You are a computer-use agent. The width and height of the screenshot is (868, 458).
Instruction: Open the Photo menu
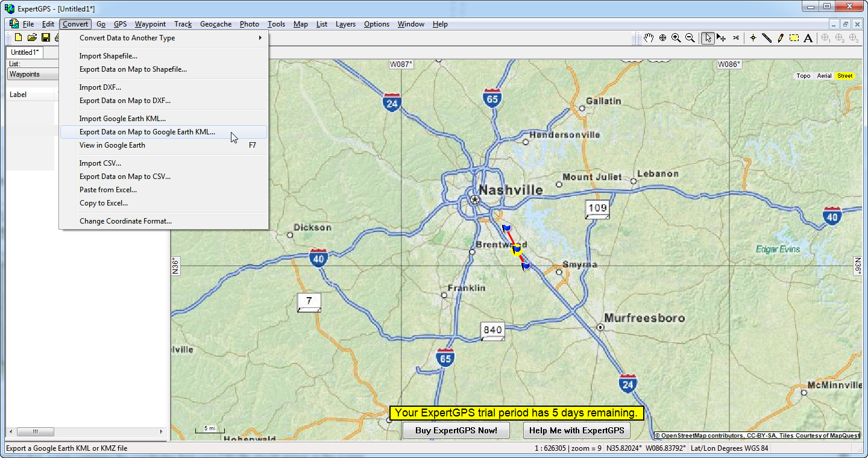coord(250,24)
